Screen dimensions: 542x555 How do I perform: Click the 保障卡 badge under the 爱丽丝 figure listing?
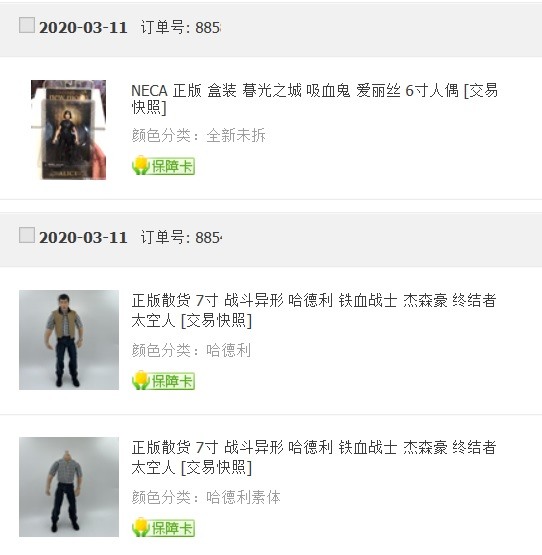pos(163,166)
